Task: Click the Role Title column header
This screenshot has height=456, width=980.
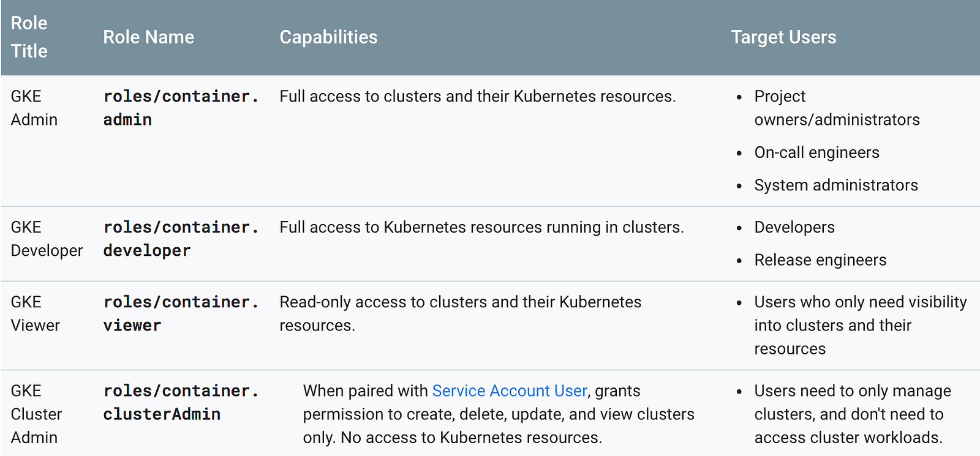Action: pyautogui.click(x=29, y=37)
